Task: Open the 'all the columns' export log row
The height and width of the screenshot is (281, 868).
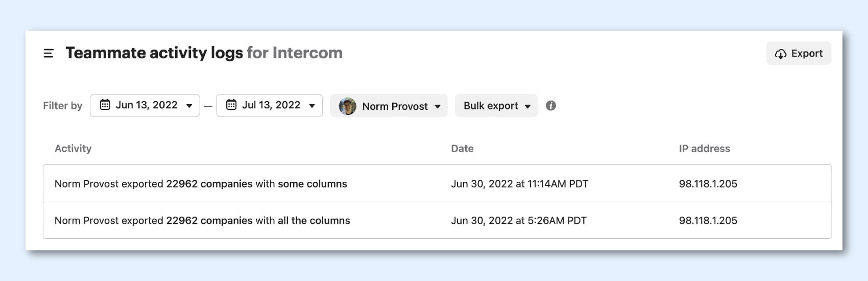Action: coord(202,221)
